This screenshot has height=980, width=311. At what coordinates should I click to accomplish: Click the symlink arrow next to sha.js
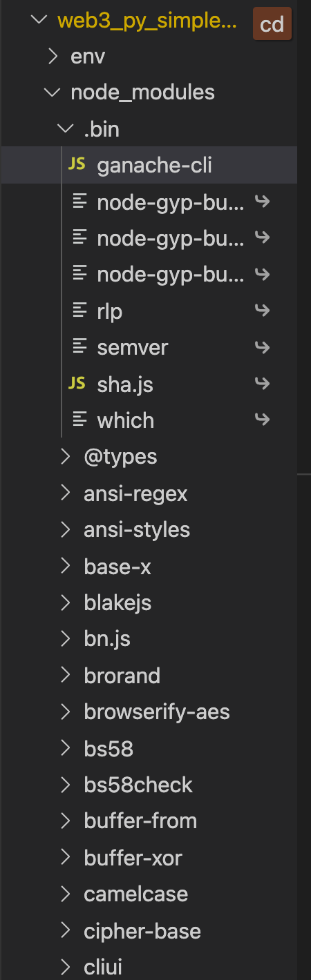tap(262, 384)
